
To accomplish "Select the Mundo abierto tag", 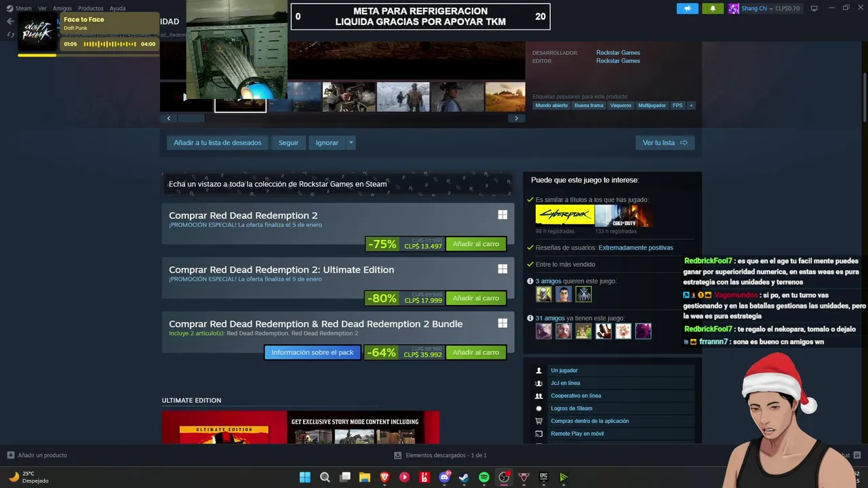I will pyautogui.click(x=551, y=105).
